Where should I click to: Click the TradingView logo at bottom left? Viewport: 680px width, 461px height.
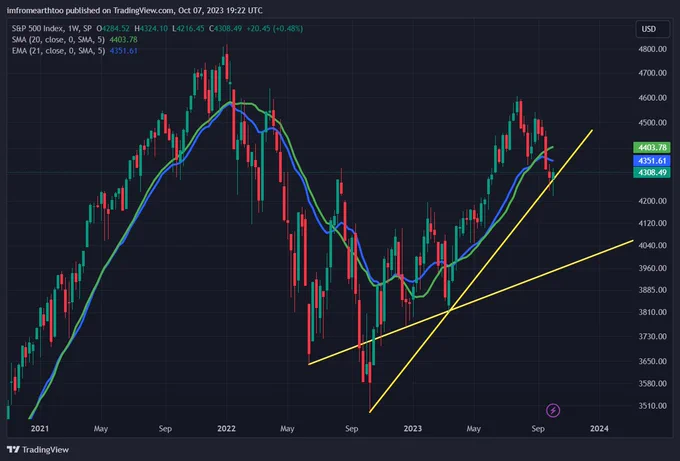(x=38, y=449)
